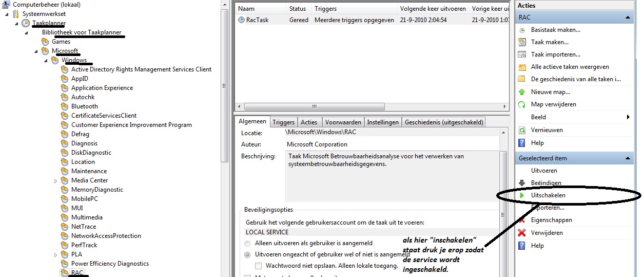Select 'Uitvoeren ongeacht of gebruiker' radio button
The height and width of the screenshot is (277, 644).
tap(248, 254)
